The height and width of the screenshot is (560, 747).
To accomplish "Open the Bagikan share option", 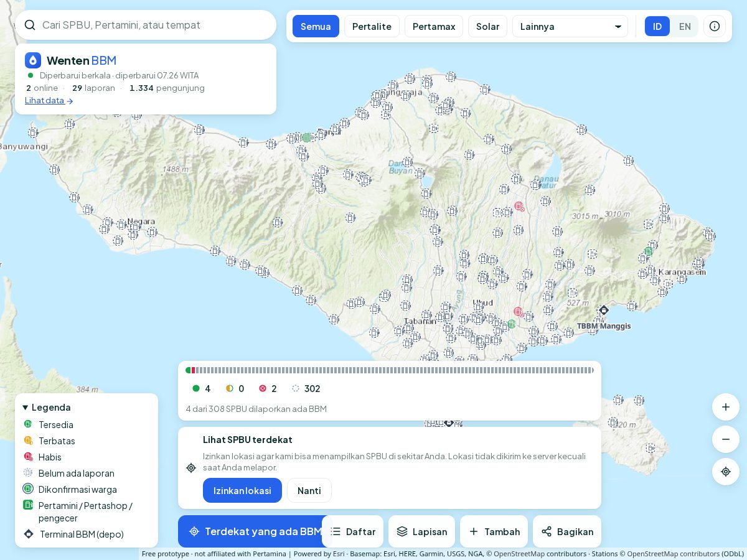I will coord(567,531).
